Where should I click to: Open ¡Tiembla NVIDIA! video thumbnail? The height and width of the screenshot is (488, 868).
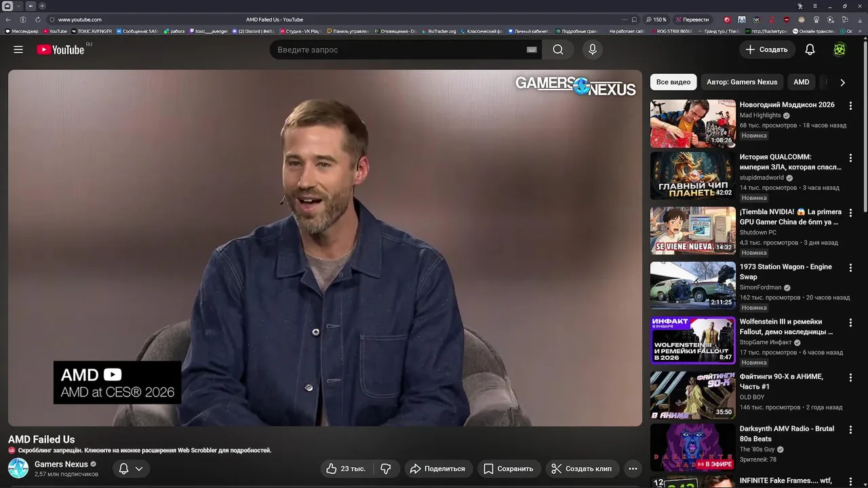pyautogui.click(x=693, y=230)
